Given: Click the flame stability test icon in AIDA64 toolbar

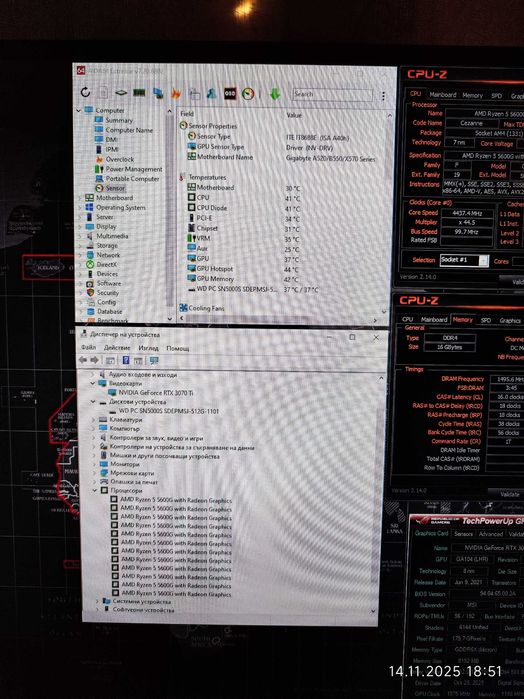Looking at the screenshot, I should [176, 94].
